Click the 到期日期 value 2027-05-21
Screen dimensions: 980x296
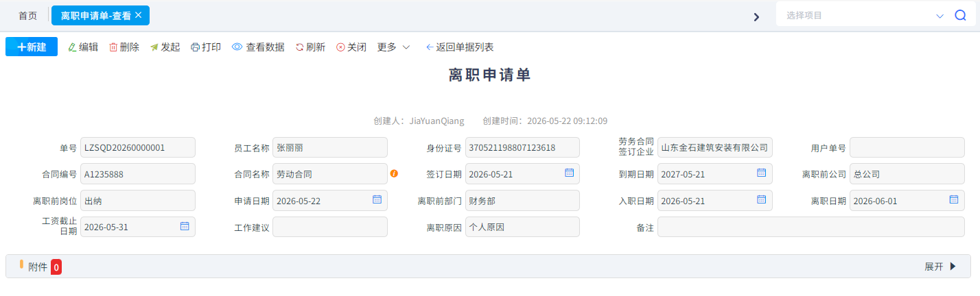683,174
